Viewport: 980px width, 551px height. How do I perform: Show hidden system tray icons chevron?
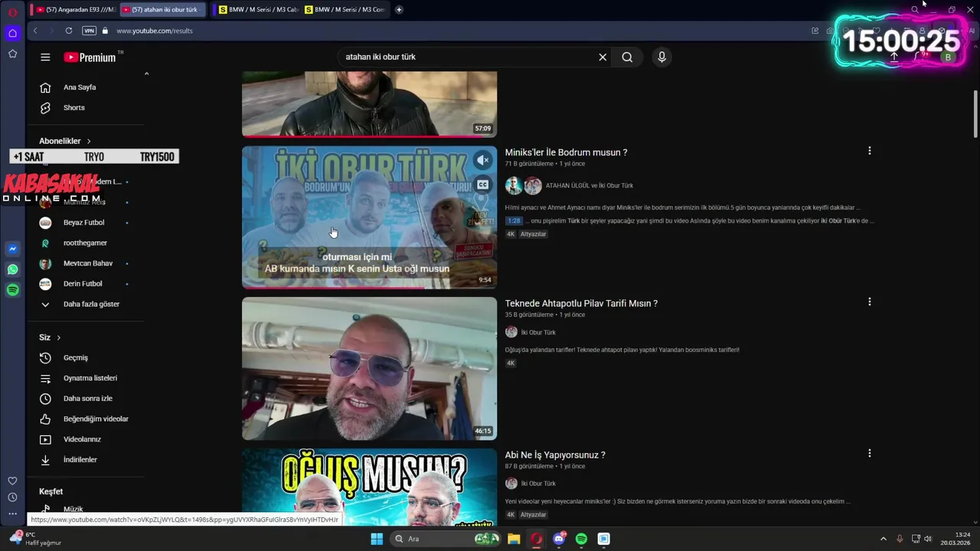pyautogui.click(x=883, y=539)
